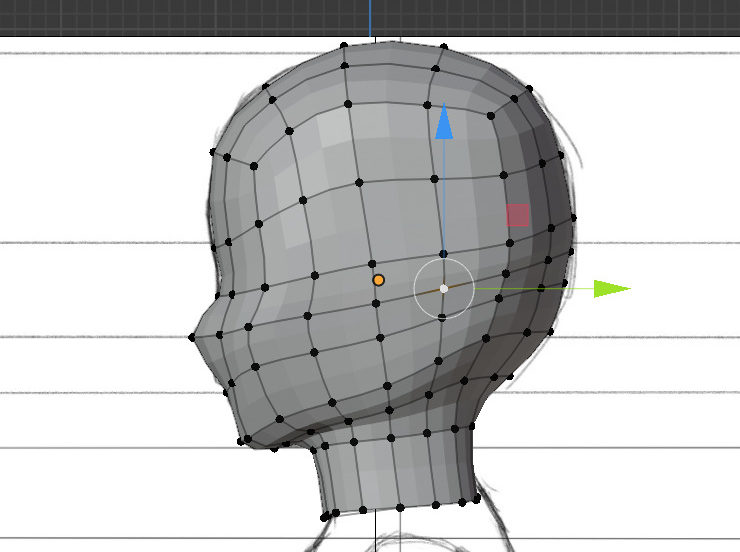Click the green horizontal Y-axis line shaft
The width and height of the screenshot is (740, 552).
pos(530,289)
